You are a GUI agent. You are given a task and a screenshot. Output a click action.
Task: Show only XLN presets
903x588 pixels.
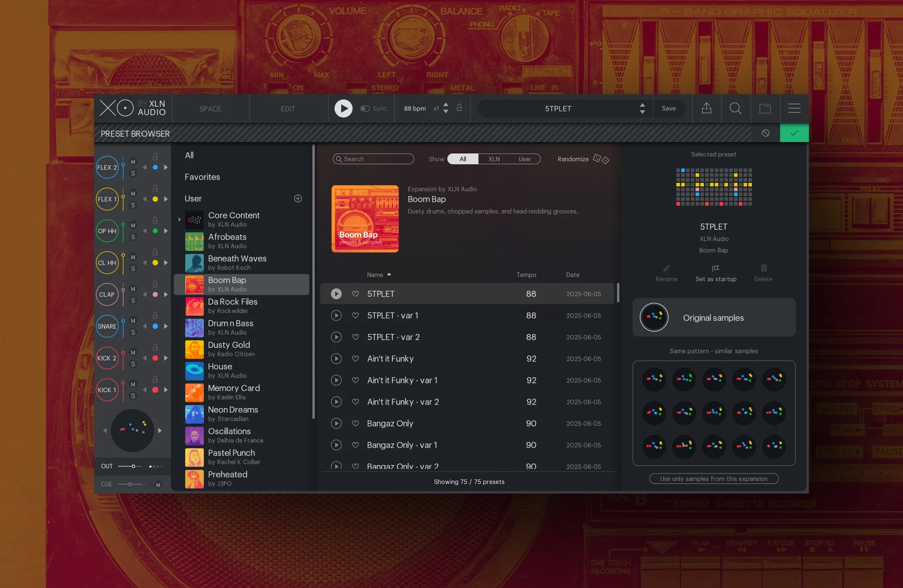coord(494,159)
